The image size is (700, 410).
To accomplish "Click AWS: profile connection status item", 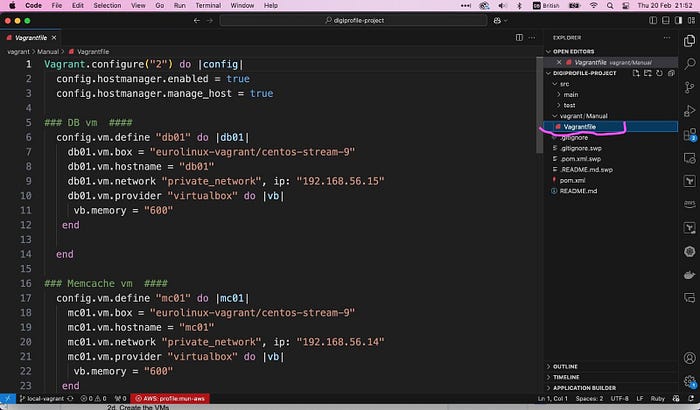I will 170,398.
